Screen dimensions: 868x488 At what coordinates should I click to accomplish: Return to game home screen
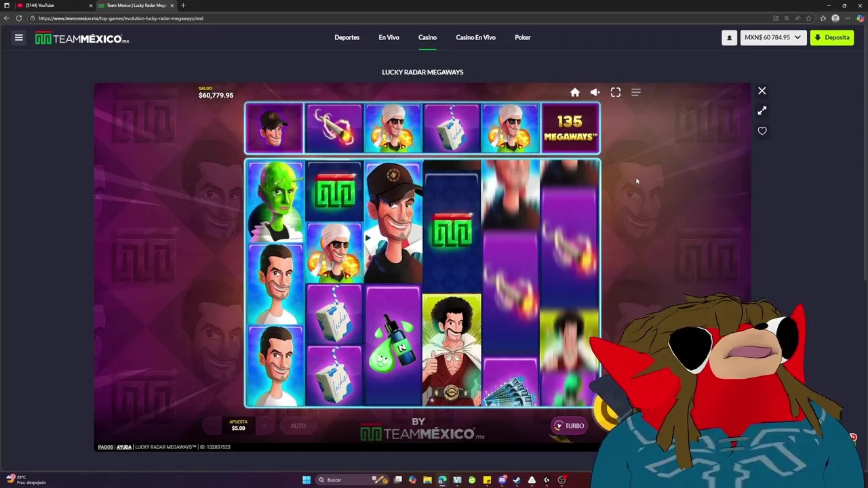[575, 92]
